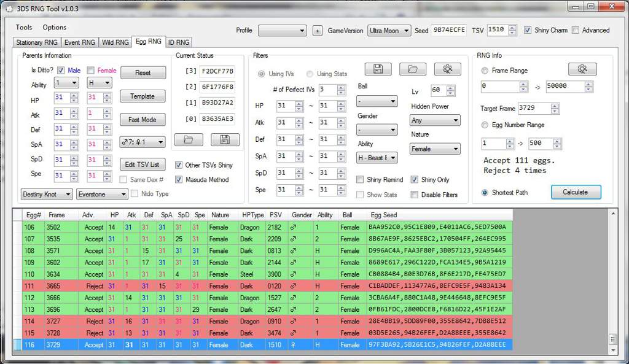629x364 pixels.
Task: Click the save icon under Current Status
Action: coord(225,139)
